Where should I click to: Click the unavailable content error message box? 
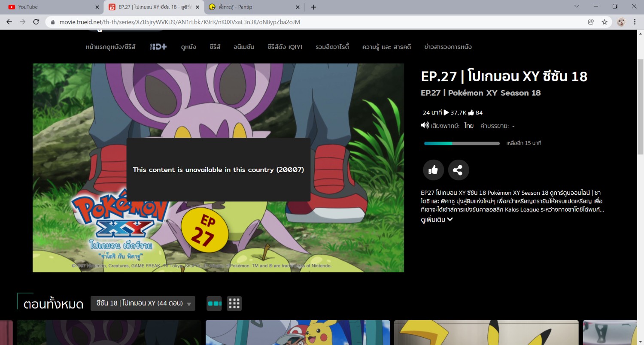[219, 169]
